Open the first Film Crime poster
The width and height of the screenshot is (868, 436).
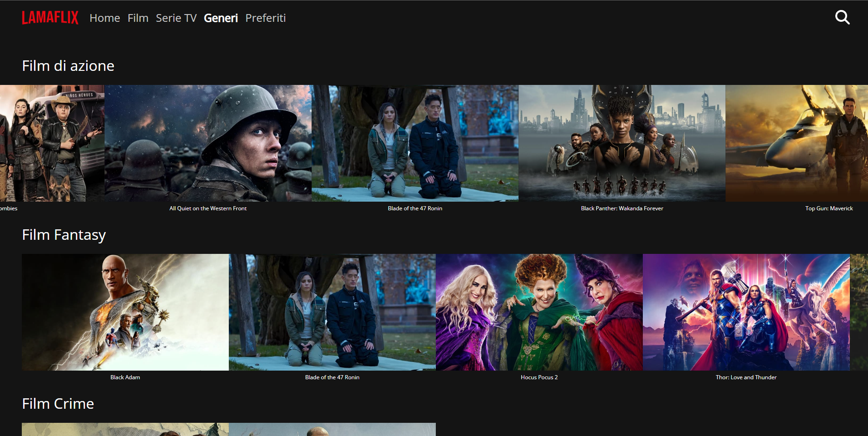pyautogui.click(x=125, y=430)
